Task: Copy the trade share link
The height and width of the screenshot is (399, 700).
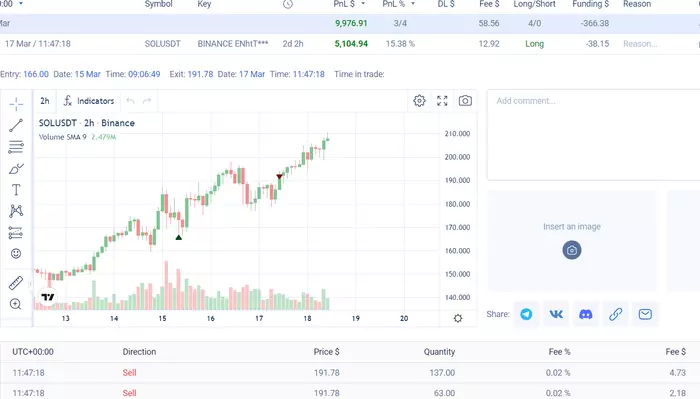Action: 616,314
